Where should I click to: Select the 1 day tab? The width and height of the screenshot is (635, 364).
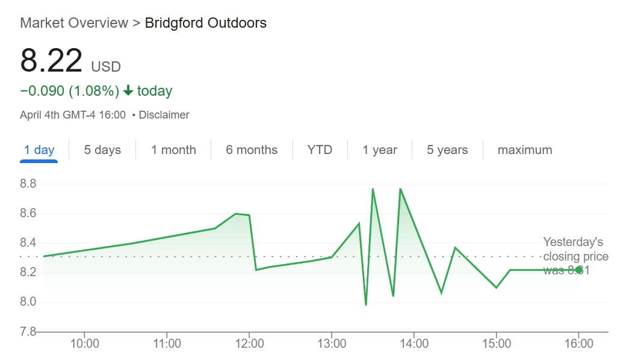39,150
